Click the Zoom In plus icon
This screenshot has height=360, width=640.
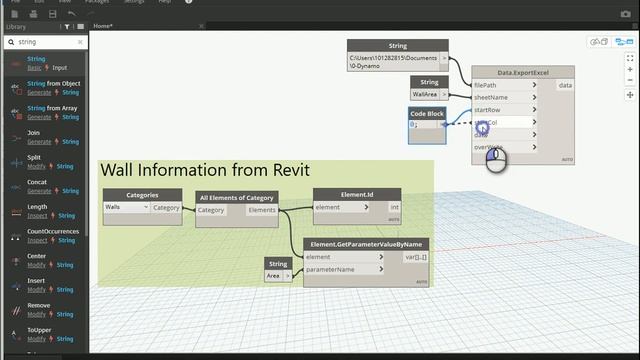tap(630, 69)
